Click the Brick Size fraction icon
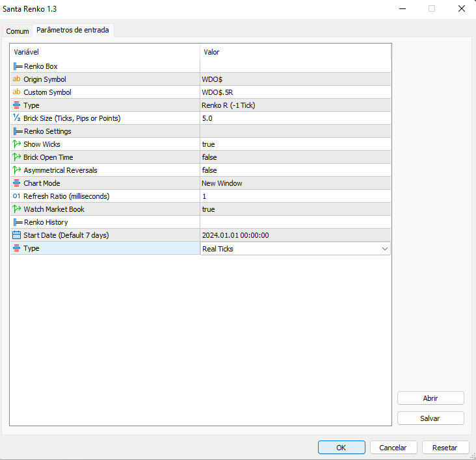This screenshot has height=460, width=476. pyautogui.click(x=16, y=118)
